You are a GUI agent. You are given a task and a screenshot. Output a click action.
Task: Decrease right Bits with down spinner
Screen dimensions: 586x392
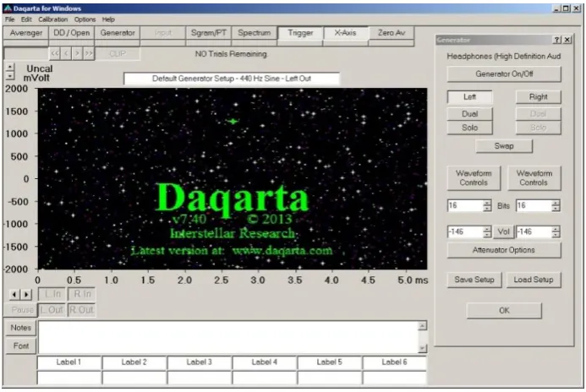click(556, 209)
